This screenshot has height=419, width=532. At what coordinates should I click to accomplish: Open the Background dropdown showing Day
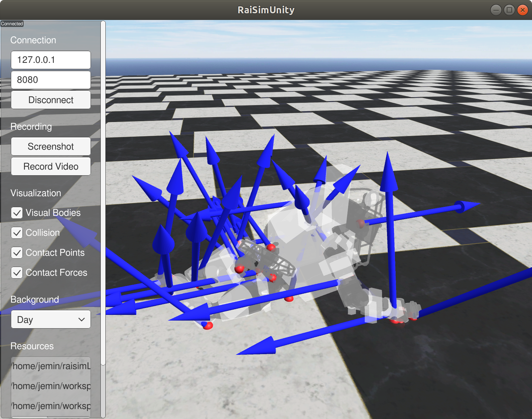pyautogui.click(x=51, y=319)
